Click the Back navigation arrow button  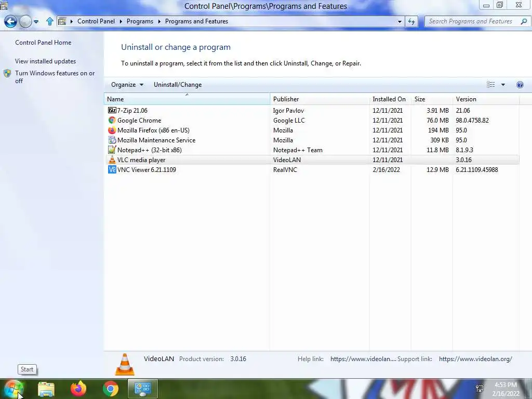point(10,21)
